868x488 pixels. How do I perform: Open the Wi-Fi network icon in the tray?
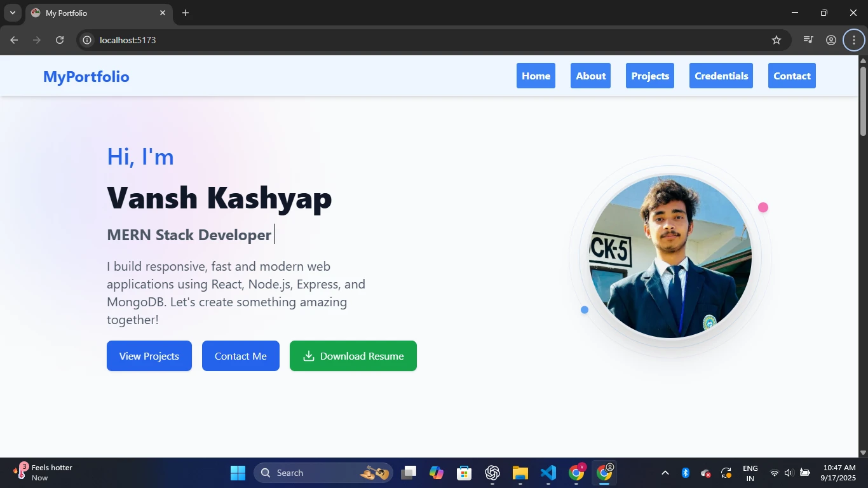775,473
